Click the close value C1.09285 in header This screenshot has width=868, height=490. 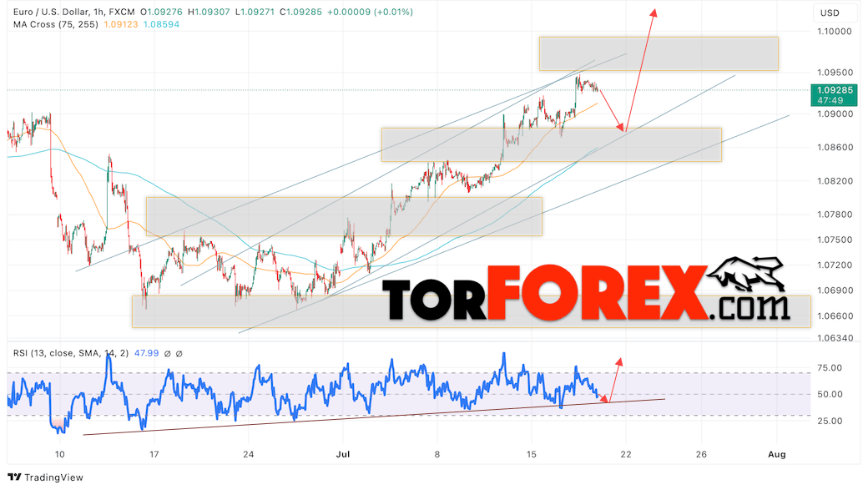pyautogui.click(x=300, y=12)
